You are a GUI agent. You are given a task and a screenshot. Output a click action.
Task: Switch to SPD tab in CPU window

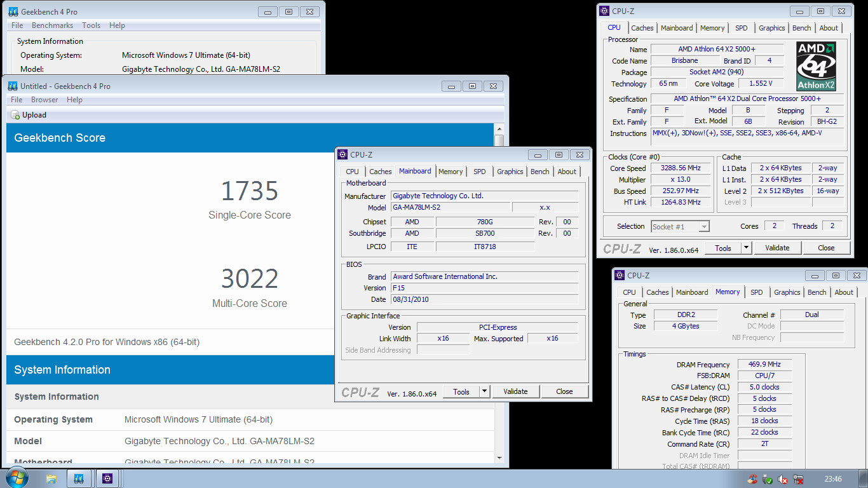pyautogui.click(x=742, y=28)
